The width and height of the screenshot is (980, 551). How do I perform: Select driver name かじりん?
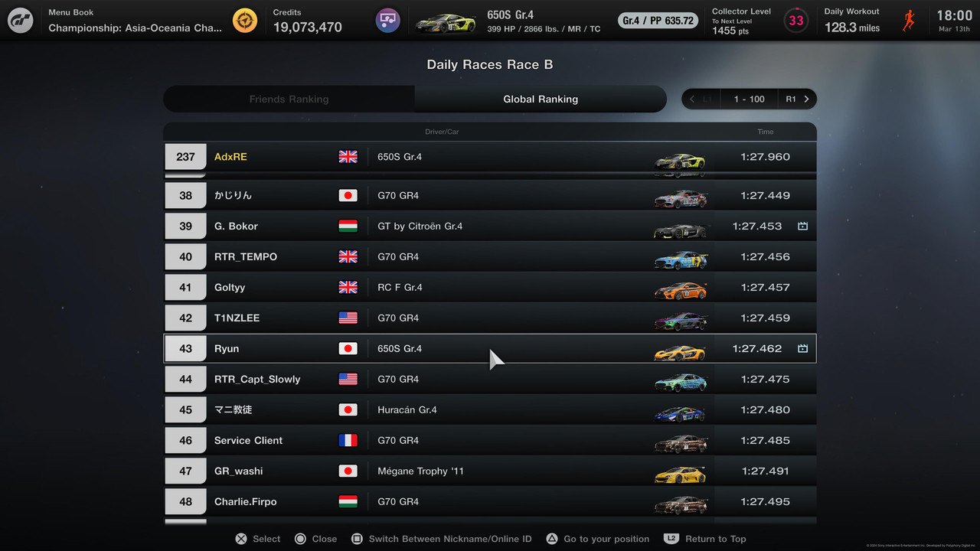[233, 195]
